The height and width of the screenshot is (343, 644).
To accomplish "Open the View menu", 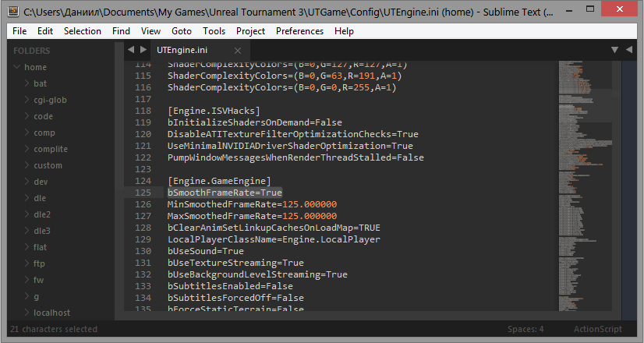I will coord(150,31).
